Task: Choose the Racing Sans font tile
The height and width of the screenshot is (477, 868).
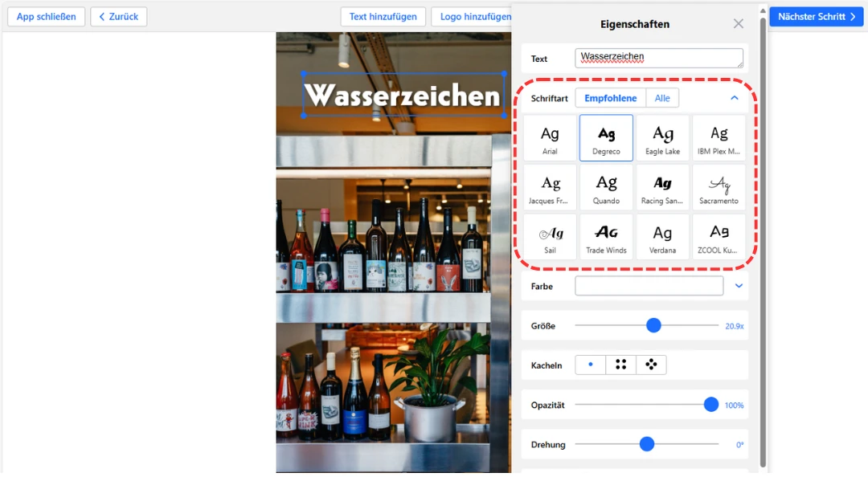Action: 662,188
